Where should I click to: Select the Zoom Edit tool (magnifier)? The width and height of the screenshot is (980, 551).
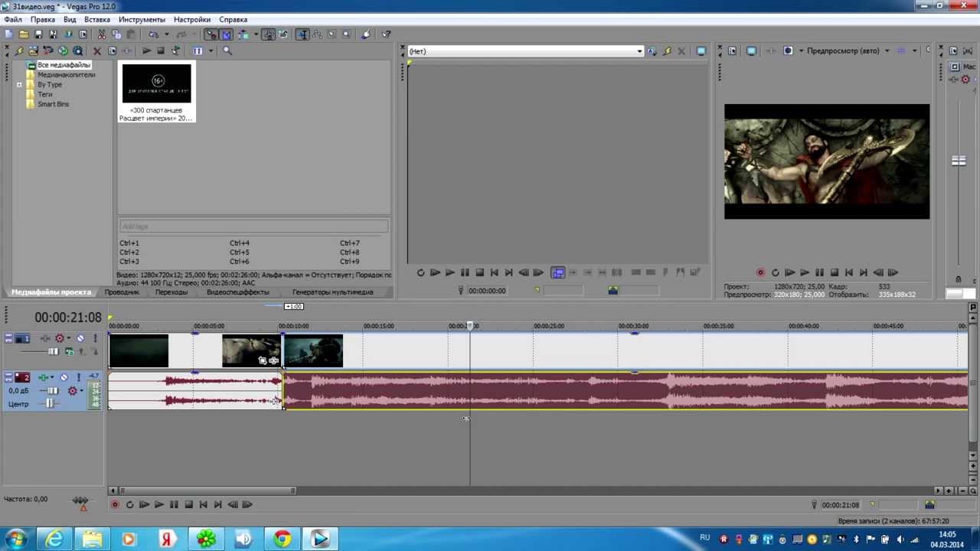point(346,34)
